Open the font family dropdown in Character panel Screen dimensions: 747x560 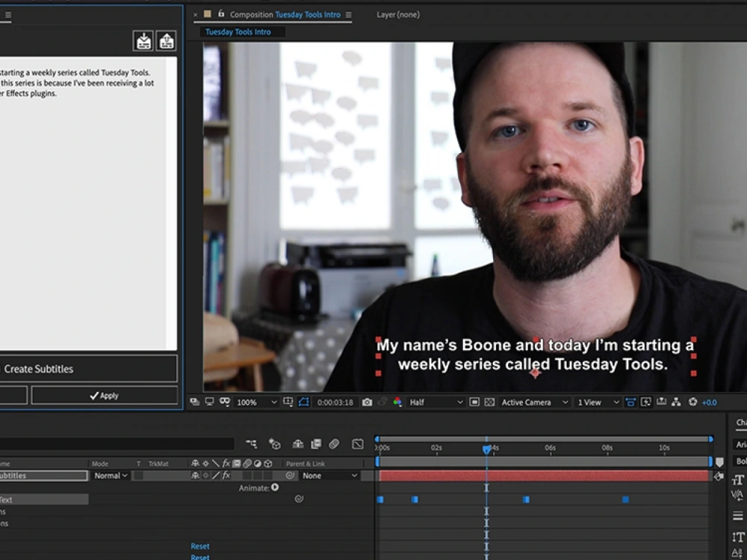click(x=740, y=444)
